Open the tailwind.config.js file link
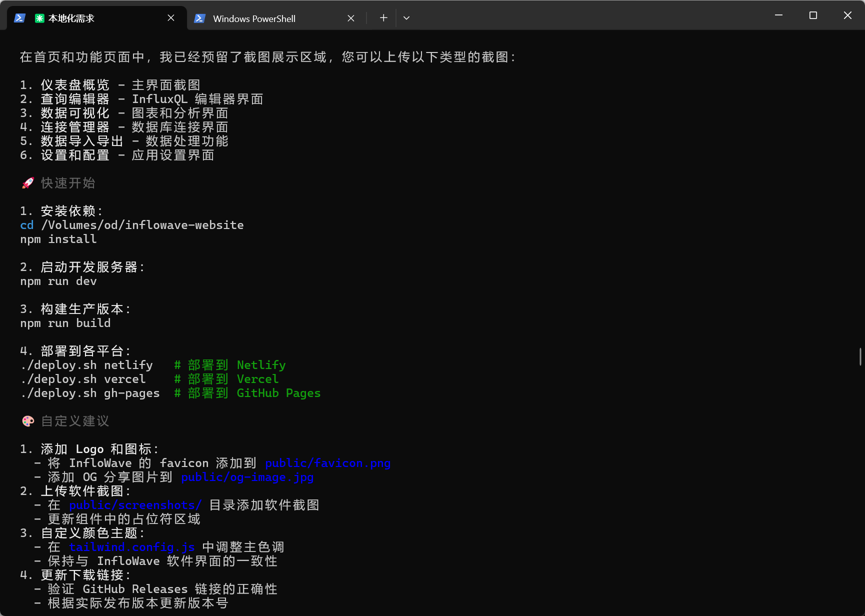 tap(131, 547)
